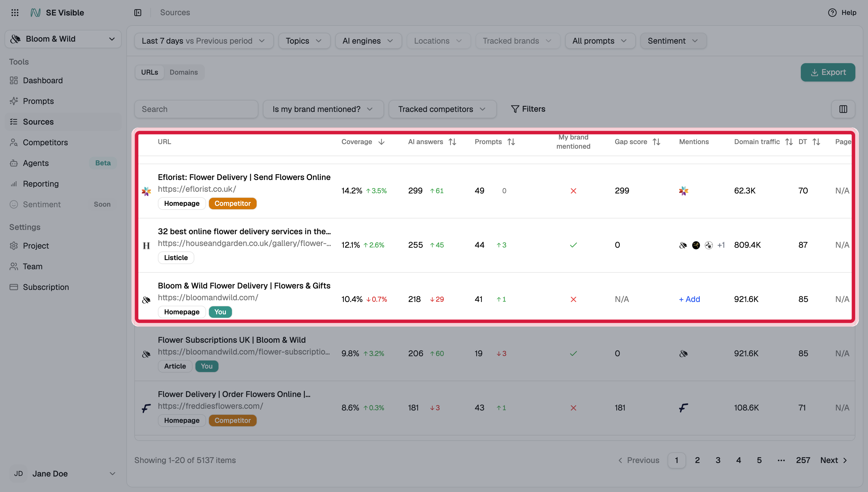
Task: Sort by Prompts column arrows
Action: pyautogui.click(x=511, y=142)
